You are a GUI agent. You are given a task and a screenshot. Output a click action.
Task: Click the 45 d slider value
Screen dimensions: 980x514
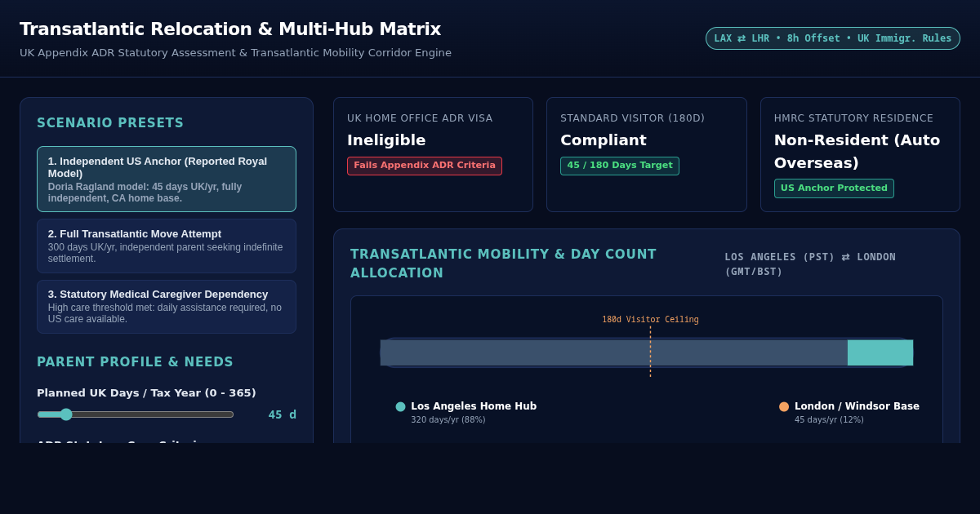[x=282, y=414]
